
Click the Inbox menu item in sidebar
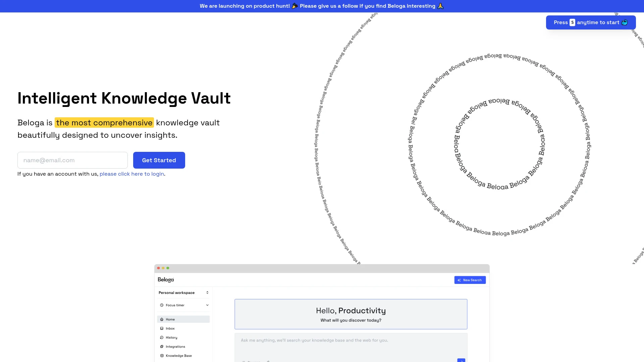coord(170,328)
